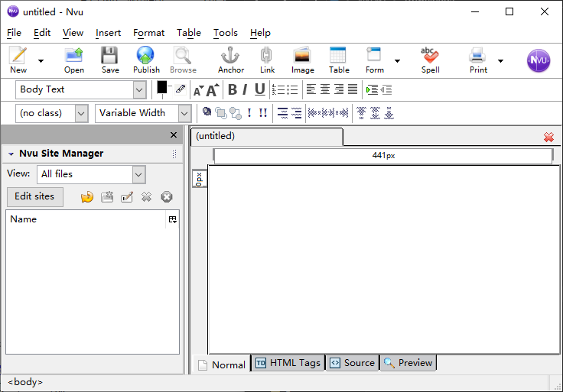Switch to the HTML Tags view
The image size is (563, 392).
[288, 363]
